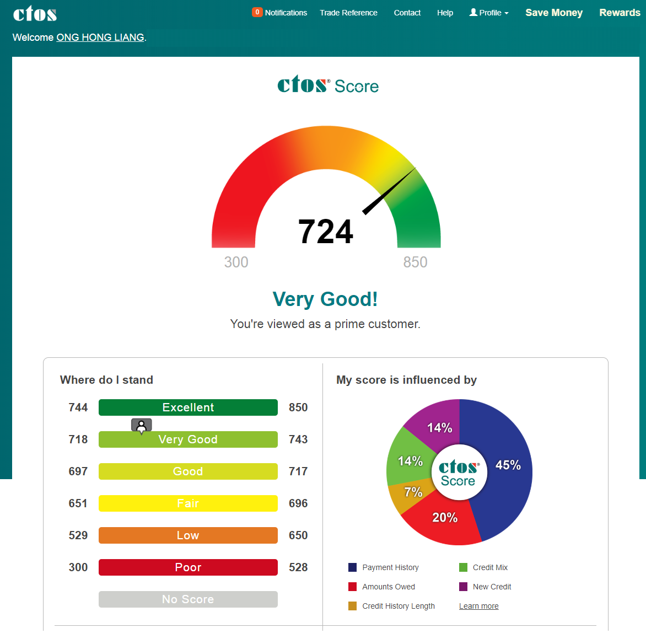Click the Credit Mix legend label
The width and height of the screenshot is (646, 644).
[490, 567]
